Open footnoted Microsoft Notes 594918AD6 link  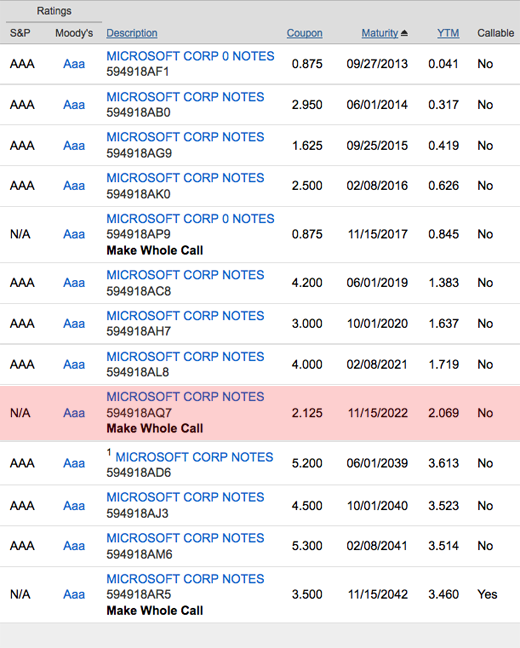tap(194, 457)
